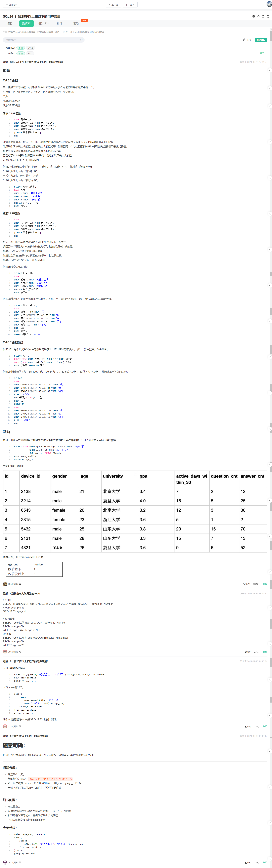Image resolution: width=272 pixels, height=868 pixels.
Task: Click the share icon next to 5851 浏览
Action: click(20, 584)
